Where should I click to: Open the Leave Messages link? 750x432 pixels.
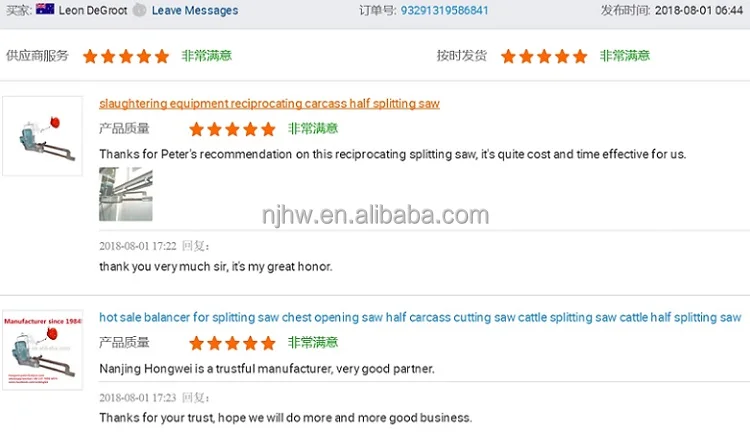(x=195, y=10)
